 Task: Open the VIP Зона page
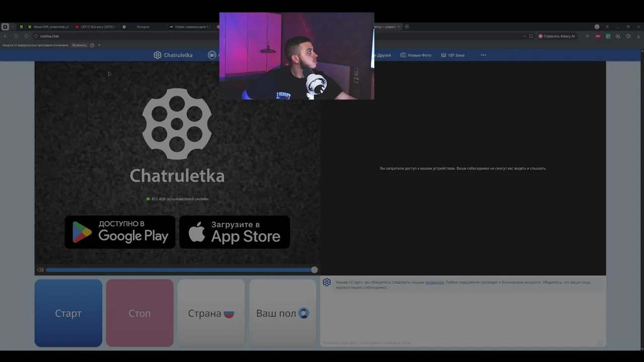452,55
